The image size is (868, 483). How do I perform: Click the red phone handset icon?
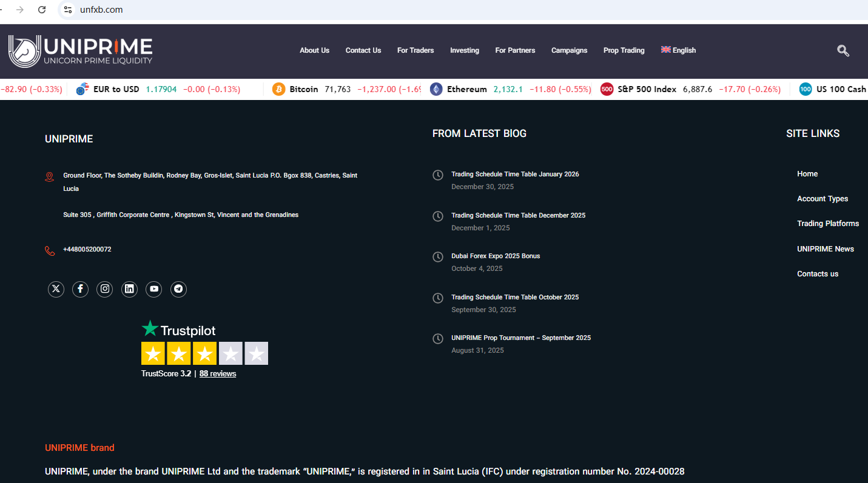point(50,251)
